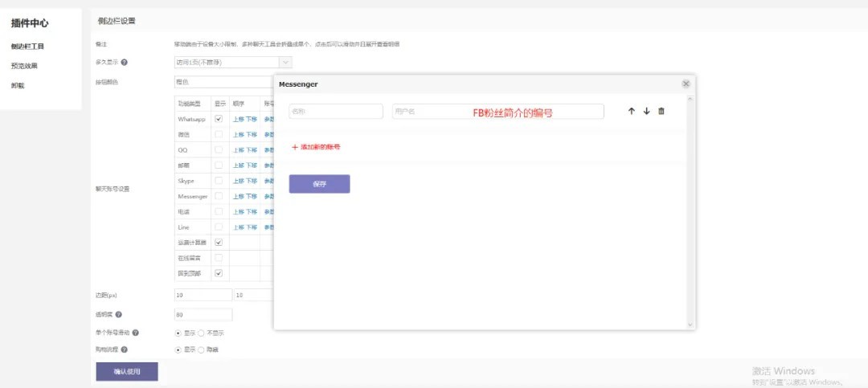Uncheck the Whatsapp display checkbox
The height and width of the screenshot is (388, 868).
pyautogui.click(x=219, y=119)
